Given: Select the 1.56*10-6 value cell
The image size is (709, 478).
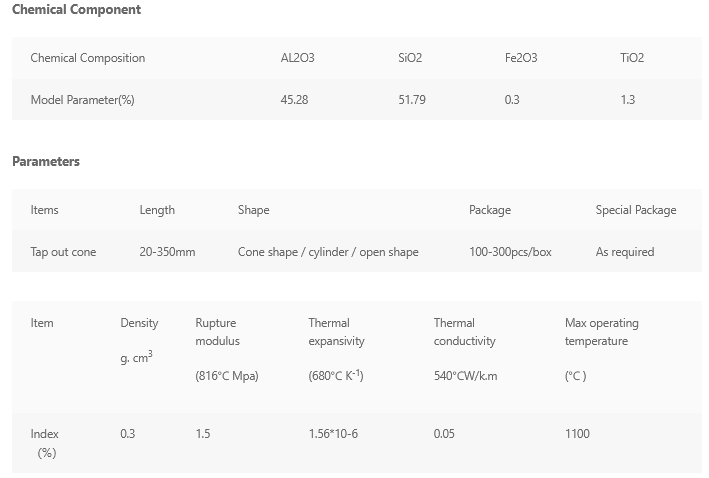Looking at the screenshot, I should click(333, 434).
